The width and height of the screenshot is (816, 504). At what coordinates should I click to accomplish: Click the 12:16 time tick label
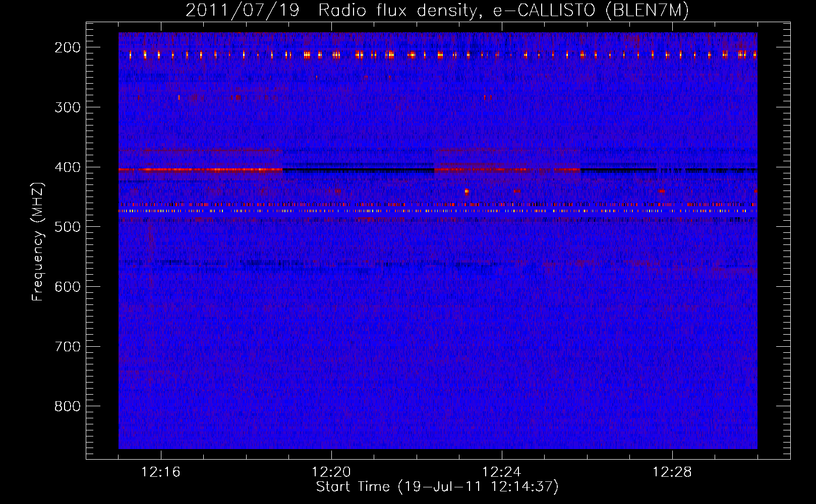click(161, 472)
